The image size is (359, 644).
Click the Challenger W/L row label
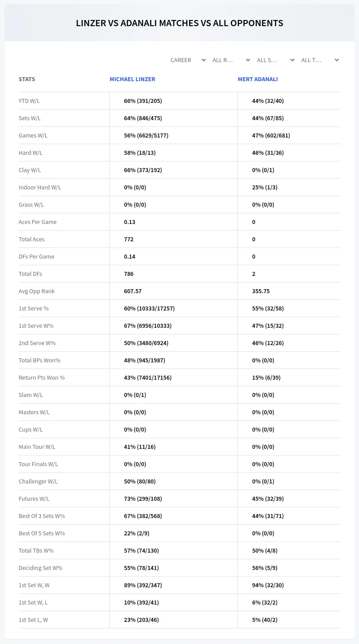38,481
